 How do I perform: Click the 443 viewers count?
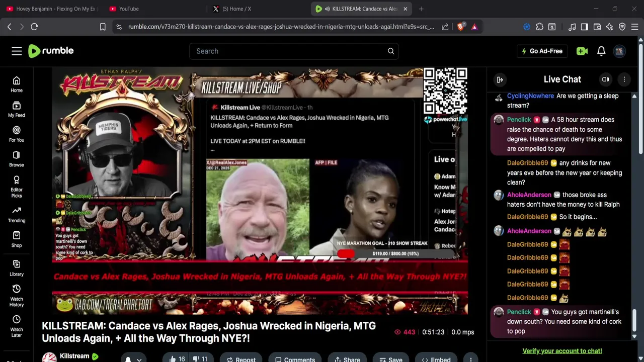click(x=405, y=332)
